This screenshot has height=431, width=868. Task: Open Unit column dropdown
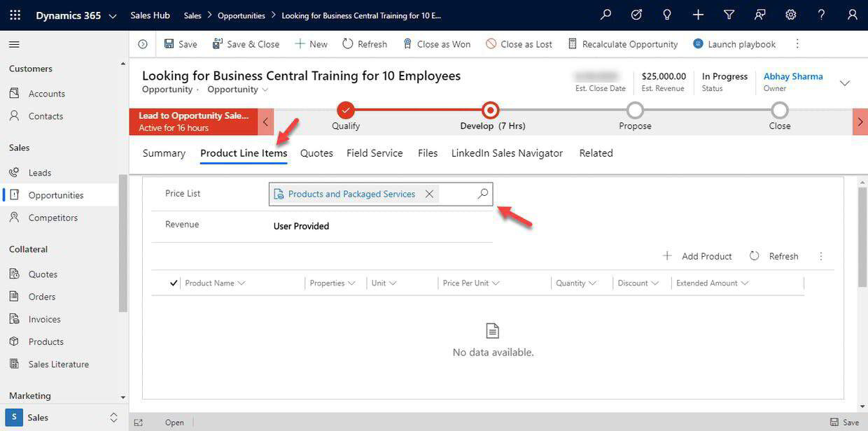(x=393, y=283)
